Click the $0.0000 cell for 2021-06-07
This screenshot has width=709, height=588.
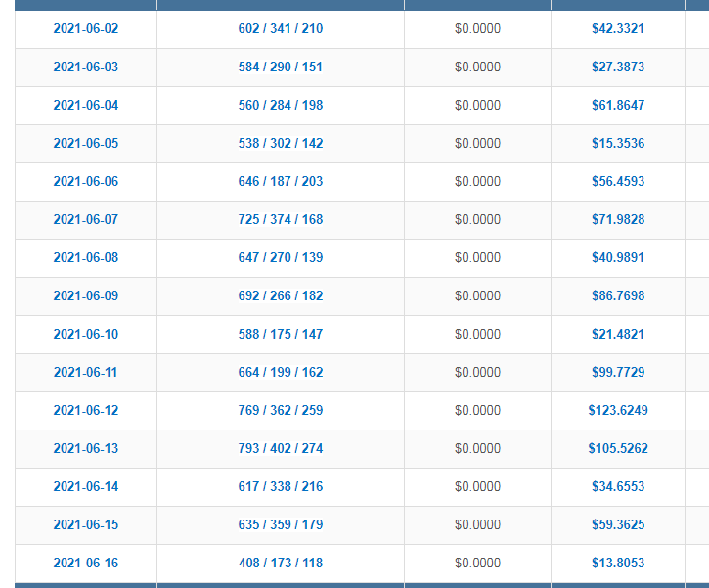(477, 220)
